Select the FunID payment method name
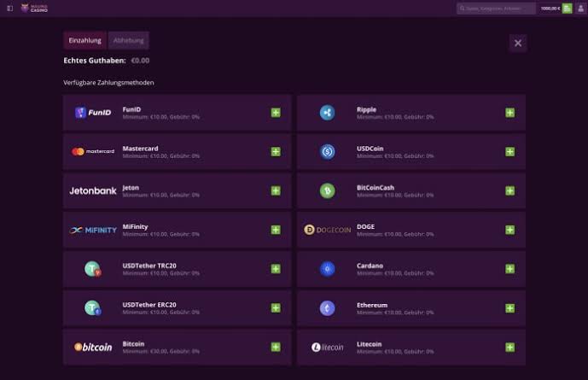The height and width of the screenshot is (380, 588). 131,109
